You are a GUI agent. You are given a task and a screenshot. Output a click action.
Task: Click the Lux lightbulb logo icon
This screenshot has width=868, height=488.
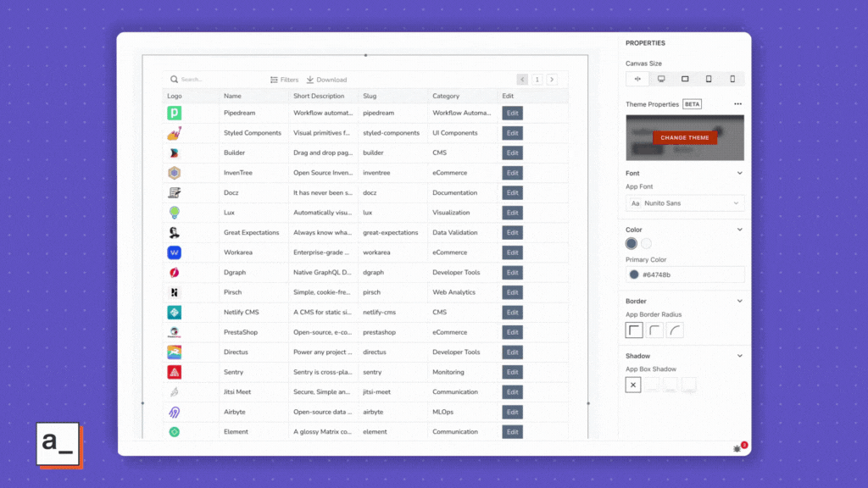(x=175, y=213)
